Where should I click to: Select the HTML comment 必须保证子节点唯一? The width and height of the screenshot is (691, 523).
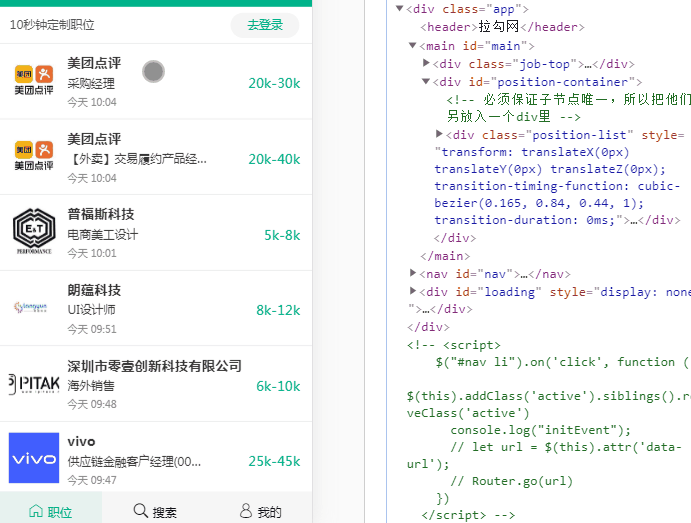tap(568, 108)
